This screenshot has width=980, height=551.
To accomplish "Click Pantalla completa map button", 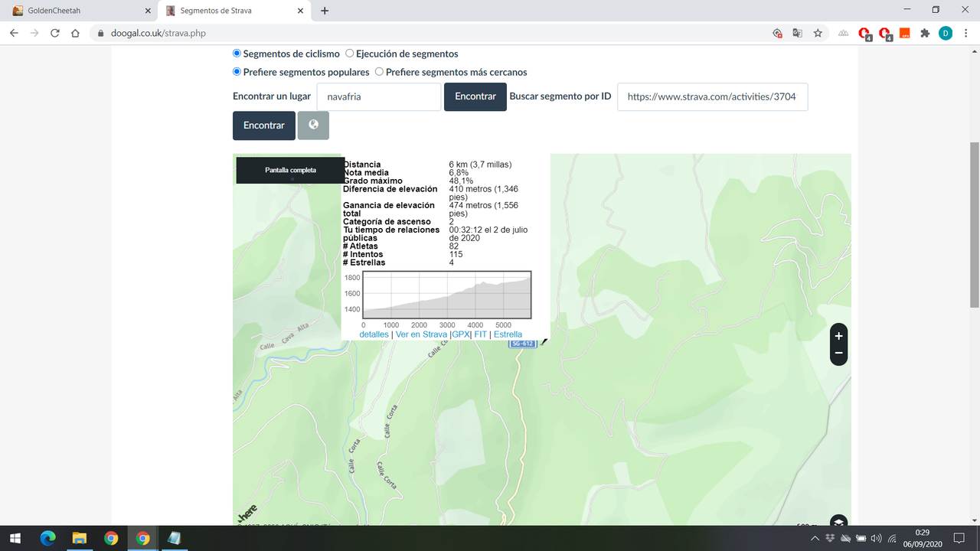I will (290, 170).
